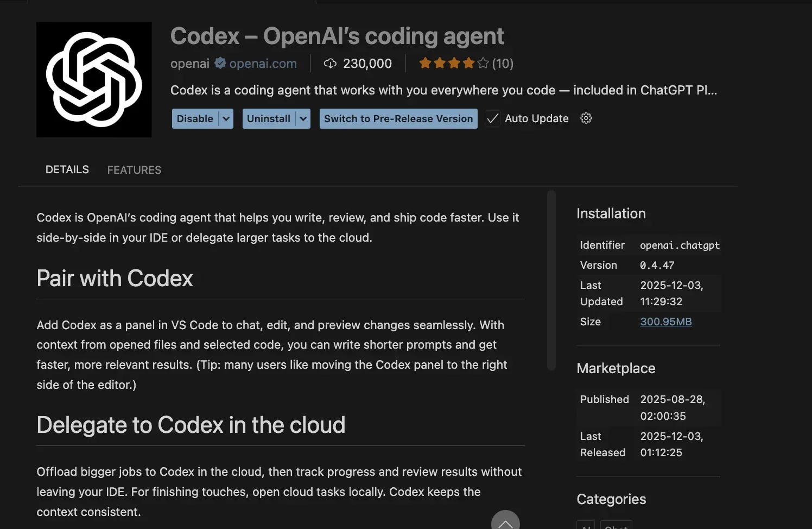Click the details pane vertical scrollbar
Screen dimensions: 812x529
[551, 280]
